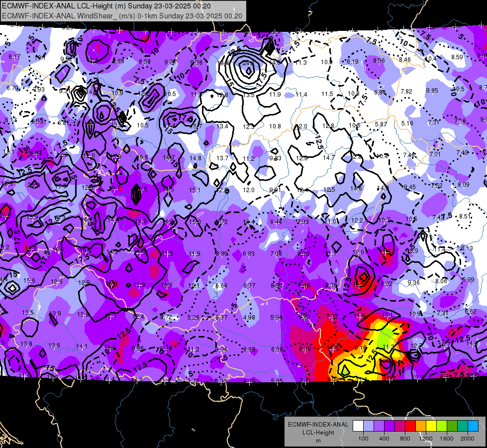Click the 100 label in the legend
The height and width of the screenshot is (448, 487).
tap(363, 439)
